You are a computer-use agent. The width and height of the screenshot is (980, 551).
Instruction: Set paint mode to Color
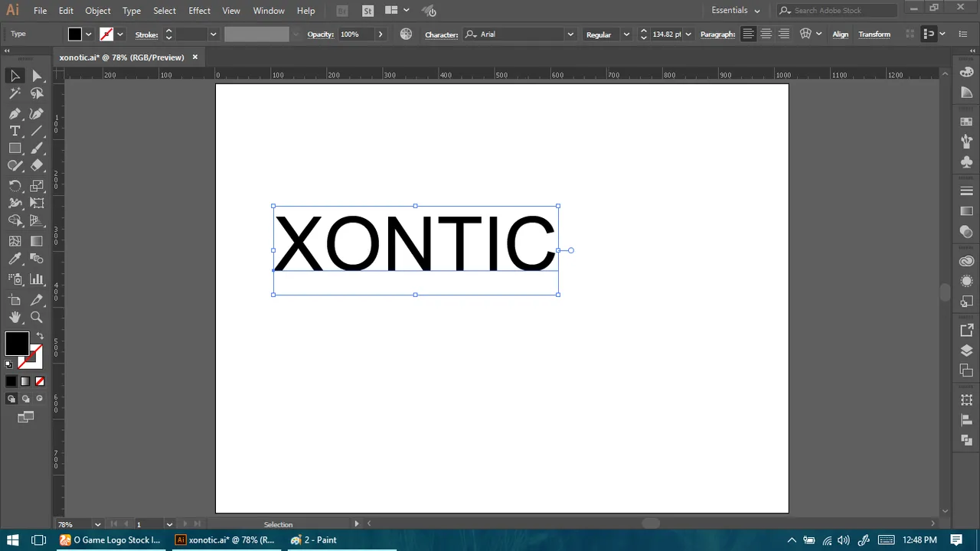[x=11, y=381]
